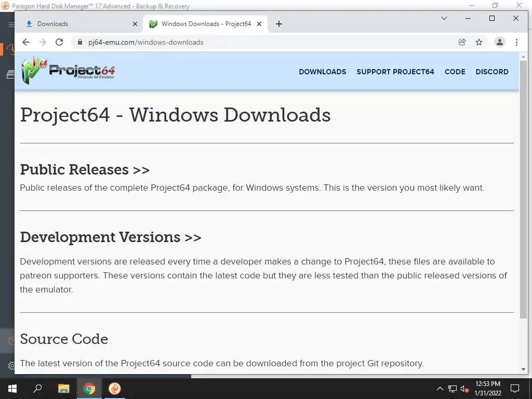The height and width of the screenshot is (399, 532).
Task: Click the muted volume tray icon
Action: [x=465, y=389]
